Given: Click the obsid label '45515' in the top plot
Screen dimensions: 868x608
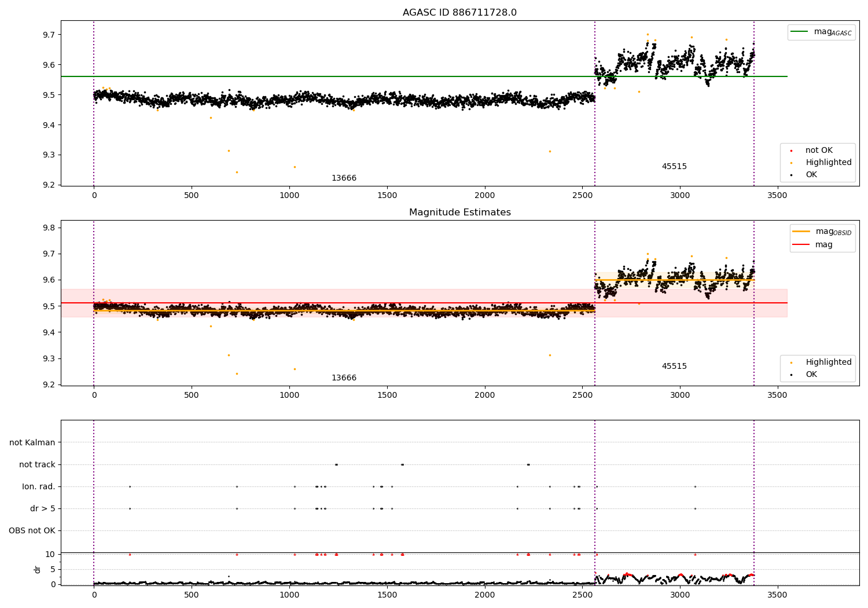Looking at the screenshot, I should pos(674,167).
